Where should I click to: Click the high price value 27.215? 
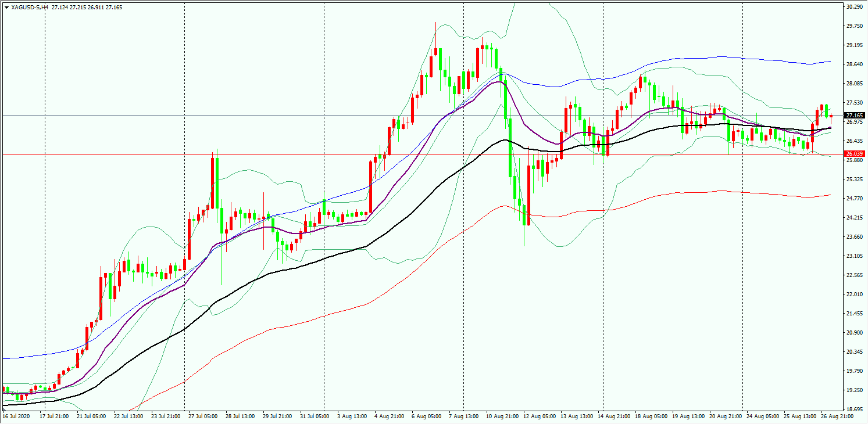(78, 8)
